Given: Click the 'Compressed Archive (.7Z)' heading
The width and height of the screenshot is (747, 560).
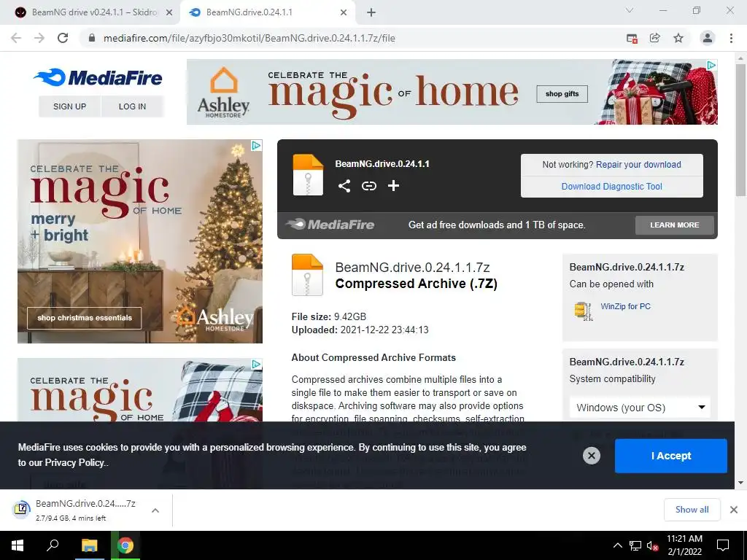Looking at the screenshot, I should (x=417, y=284).
